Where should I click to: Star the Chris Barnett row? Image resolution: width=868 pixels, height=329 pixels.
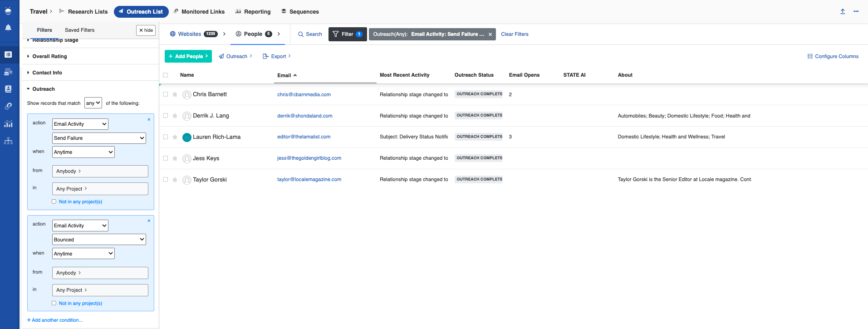[175, 94]
